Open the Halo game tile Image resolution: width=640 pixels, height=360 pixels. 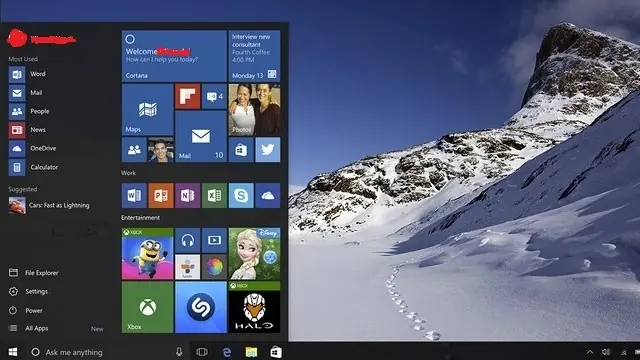point(254,307)
